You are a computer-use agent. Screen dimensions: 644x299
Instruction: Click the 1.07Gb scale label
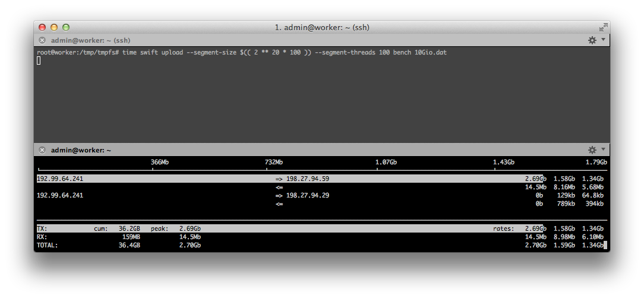[x=386, y=162]
